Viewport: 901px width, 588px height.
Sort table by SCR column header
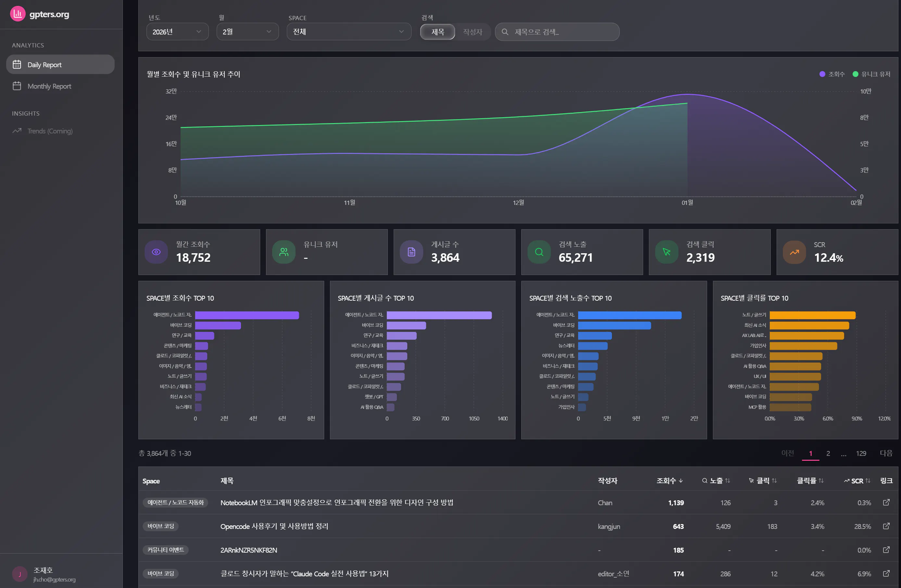pos(857,481)
